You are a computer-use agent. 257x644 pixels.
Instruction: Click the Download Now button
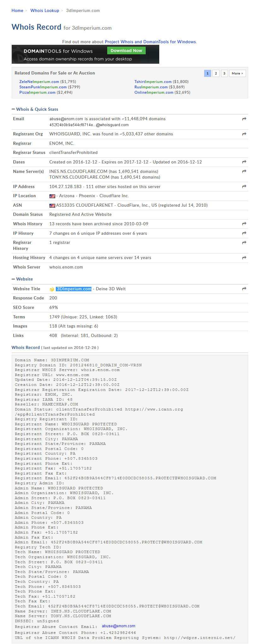(x=126, y=50)
